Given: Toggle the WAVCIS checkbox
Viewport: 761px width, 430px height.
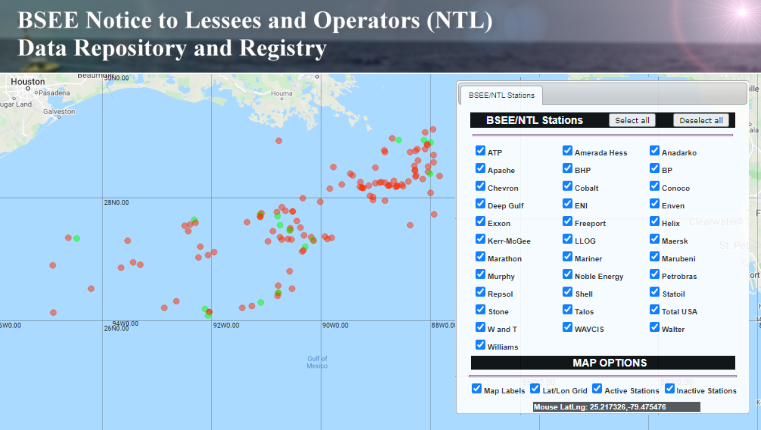Looking at the screenshot, I should tap(568, 328).
